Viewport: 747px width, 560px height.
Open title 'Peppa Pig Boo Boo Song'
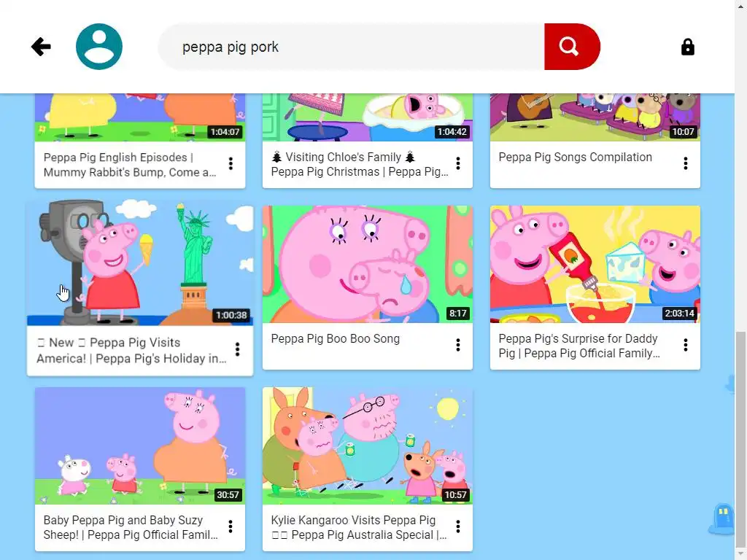pos(336,338)
